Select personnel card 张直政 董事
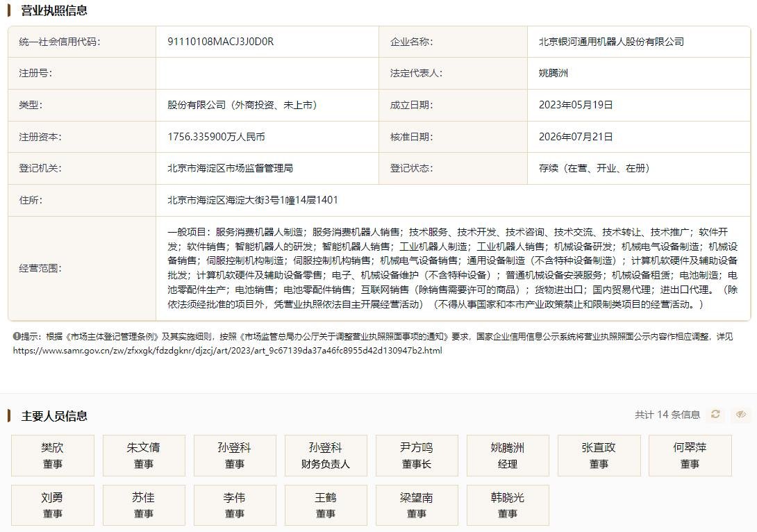Screen dimensions: 757x532 [599, 455]
